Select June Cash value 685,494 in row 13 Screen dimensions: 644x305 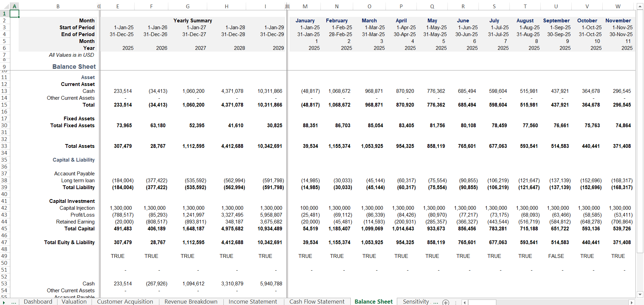tap(467, 91)
